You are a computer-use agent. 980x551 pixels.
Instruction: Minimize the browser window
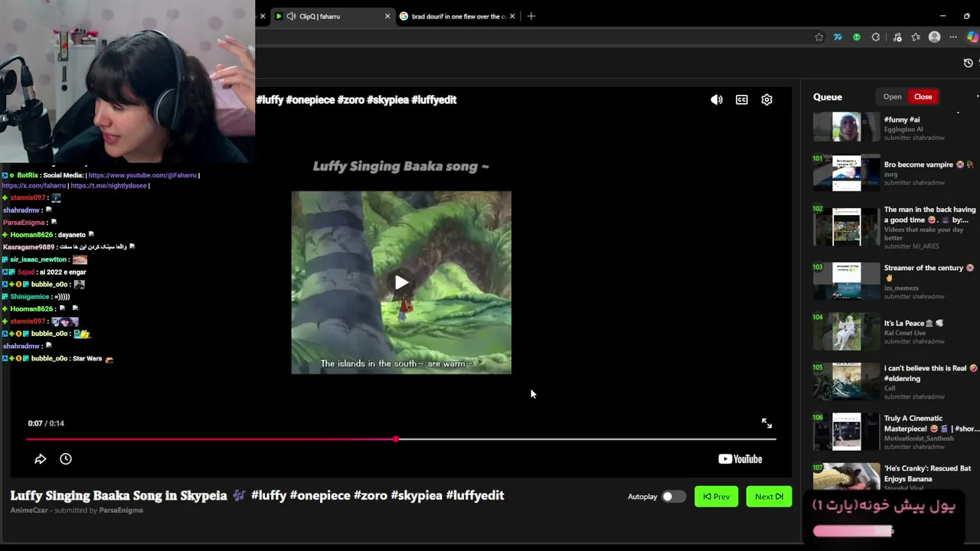click(x=942, y=16)
